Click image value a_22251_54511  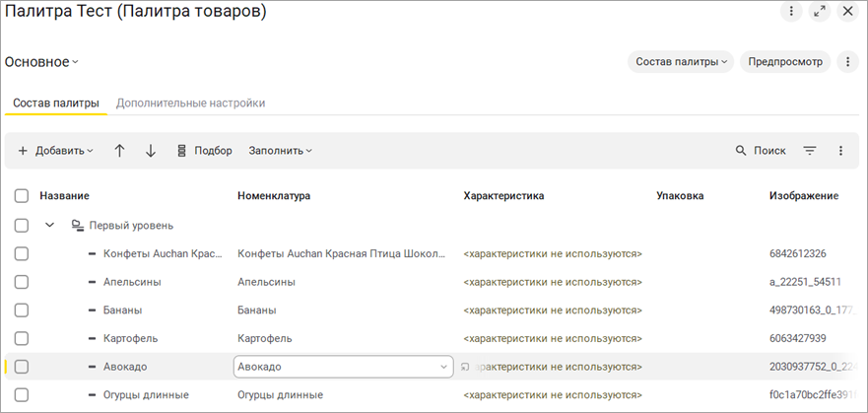click(805, 282)
